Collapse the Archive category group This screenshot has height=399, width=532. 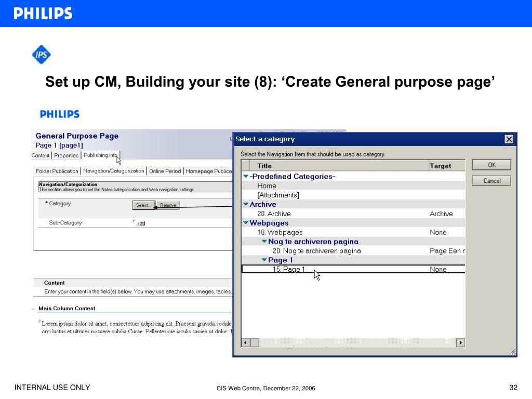[246, 204]
